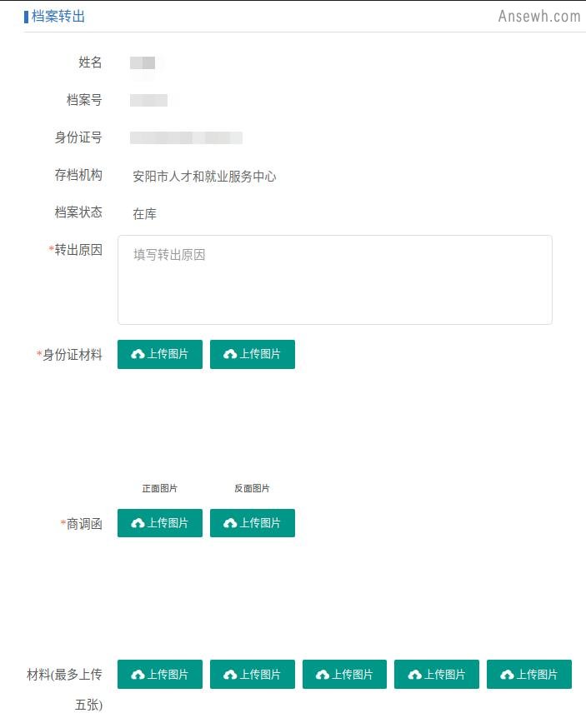Click cloud icon on second 材料 upload button
Image resolution: width=586 pixels, height=728 pixels.
click(x=230, y=675)
